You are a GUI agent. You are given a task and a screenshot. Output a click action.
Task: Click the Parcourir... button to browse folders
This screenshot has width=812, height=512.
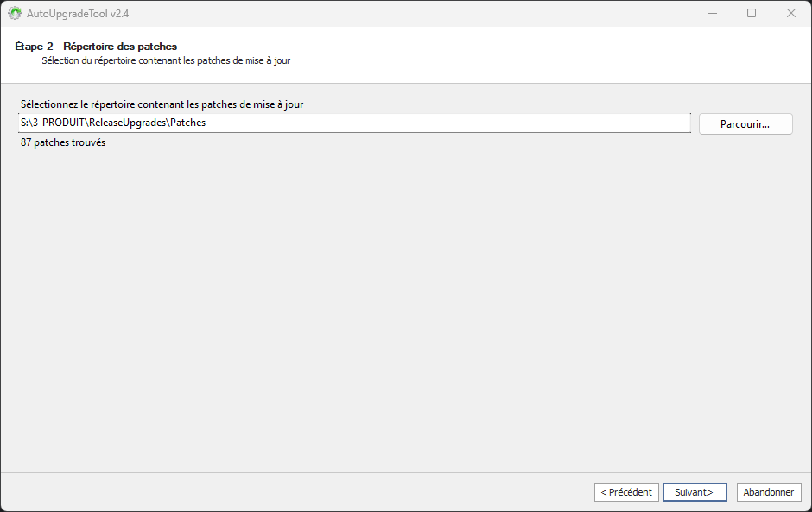(745, 124)
